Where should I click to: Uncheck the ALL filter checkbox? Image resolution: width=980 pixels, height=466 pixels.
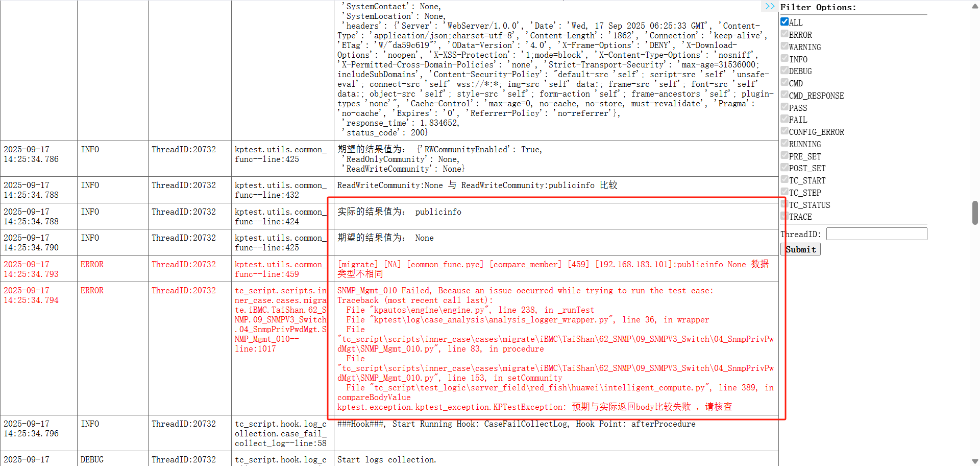click(785, 21)
